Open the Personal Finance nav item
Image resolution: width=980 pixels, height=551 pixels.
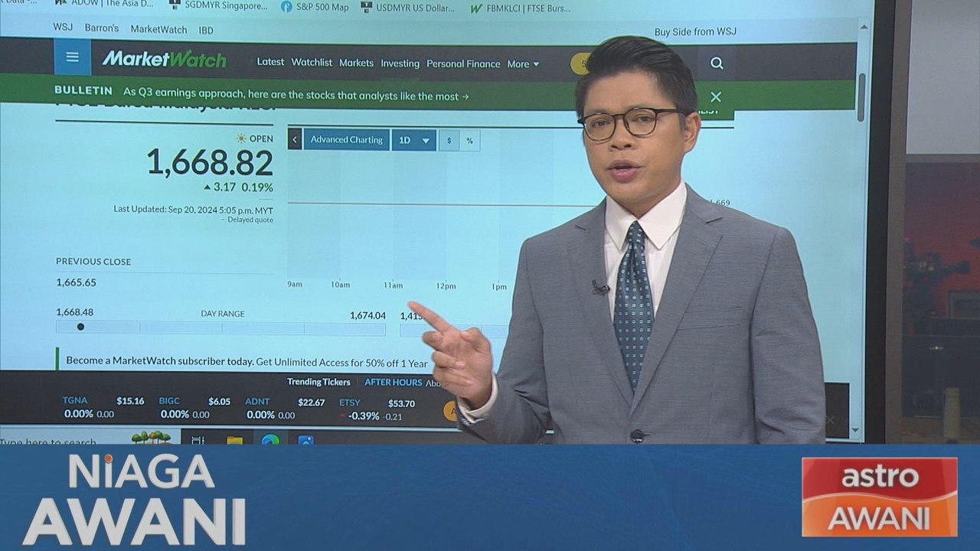coord(463,64)
